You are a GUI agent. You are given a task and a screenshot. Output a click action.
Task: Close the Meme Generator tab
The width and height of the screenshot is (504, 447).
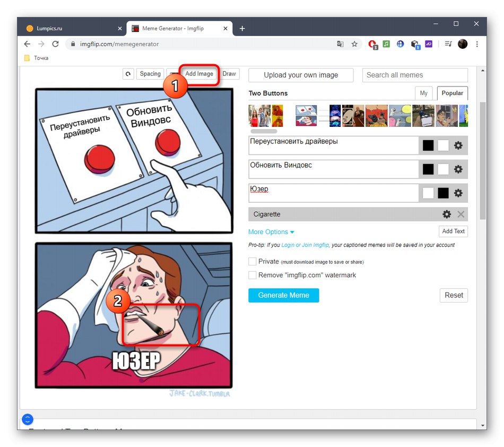tap(225, 29)
